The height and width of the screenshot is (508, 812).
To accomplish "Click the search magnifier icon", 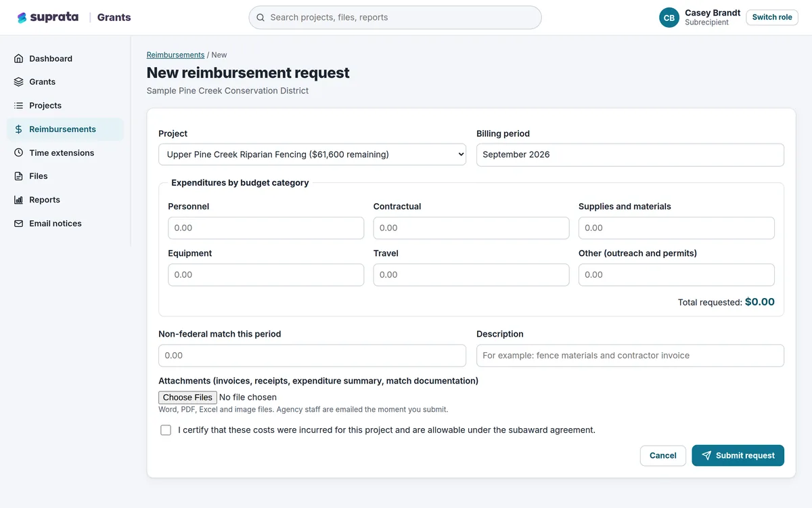I will point(261,18).
